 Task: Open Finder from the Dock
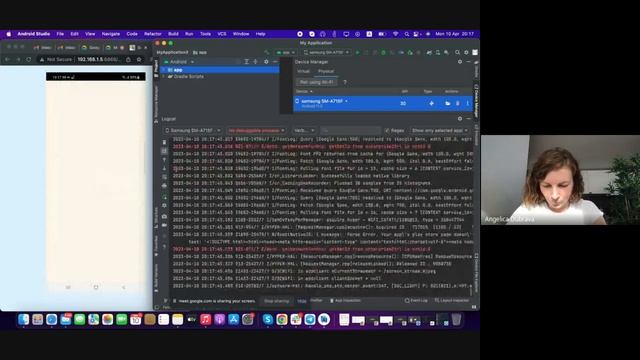coord(24,320)
